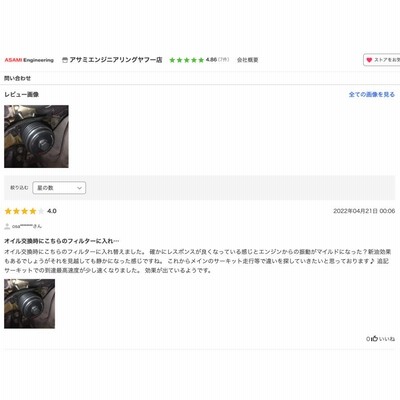
Task: Add store to favorites via ストアをお気に入り button
Action: 382,60
